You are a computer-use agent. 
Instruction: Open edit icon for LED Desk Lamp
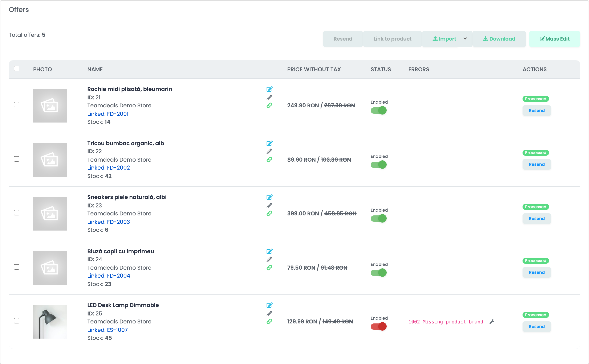[269, 305]
